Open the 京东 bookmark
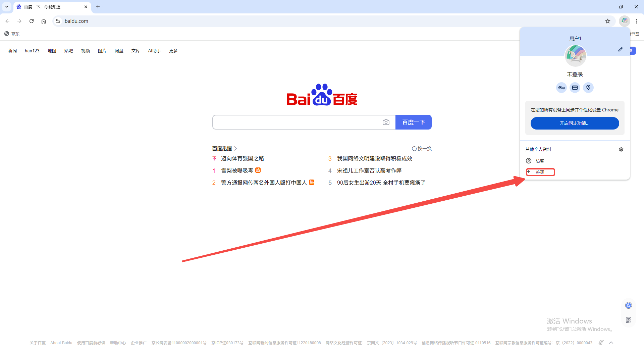This screenshot has width=644, height=349. (x=12, y=34)
